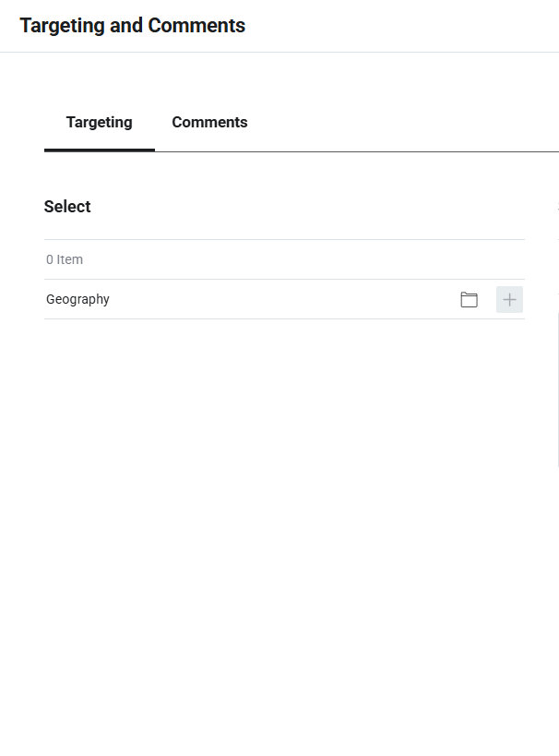Click the "Targeting and Comments" page title

click(x=133, y=26)
